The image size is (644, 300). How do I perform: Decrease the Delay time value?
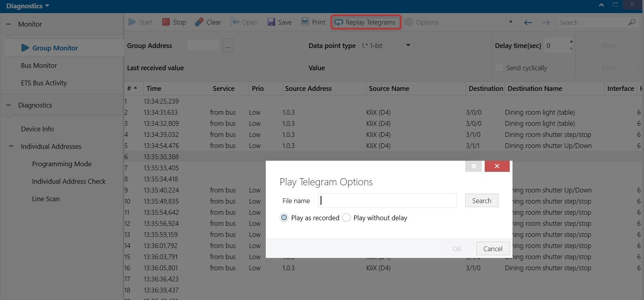[x=571, y=49]
